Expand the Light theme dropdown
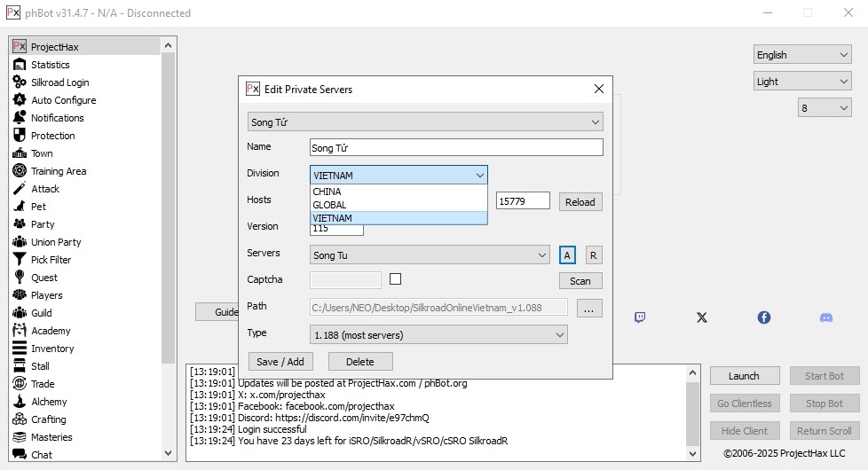The height and width of the screenshot is (470, 868). 802,82
